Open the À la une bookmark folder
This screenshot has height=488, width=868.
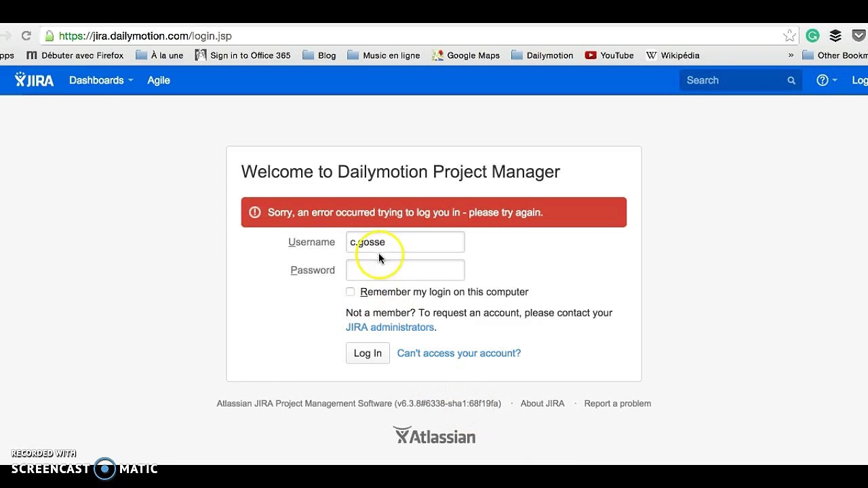point(159,56)
